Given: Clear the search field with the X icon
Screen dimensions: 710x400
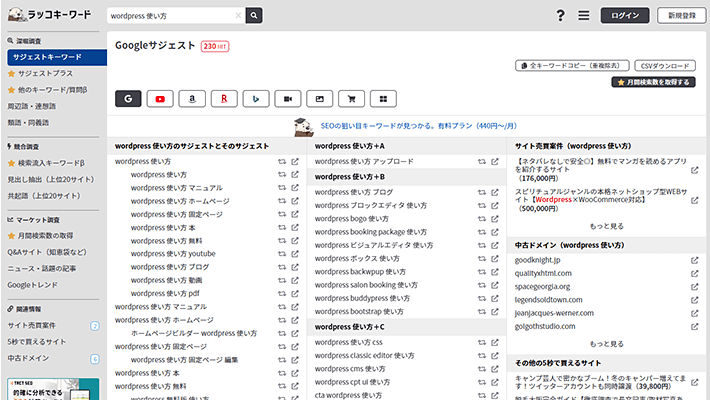Looking at the screenshot, I should tap(238, 15).
